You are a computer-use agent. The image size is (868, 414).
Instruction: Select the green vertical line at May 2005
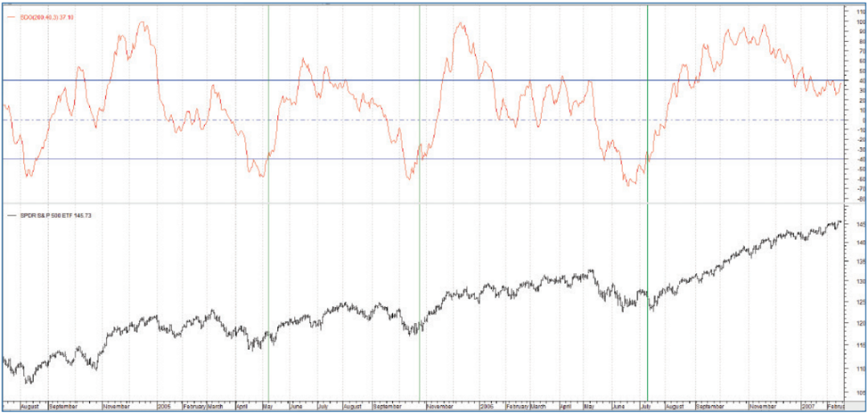(268, 241)
